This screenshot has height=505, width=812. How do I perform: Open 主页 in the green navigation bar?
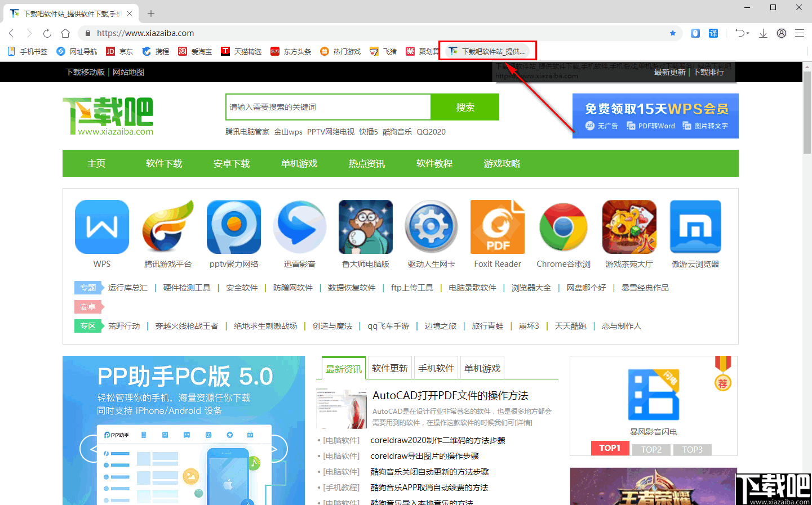[x=96, y=163]
